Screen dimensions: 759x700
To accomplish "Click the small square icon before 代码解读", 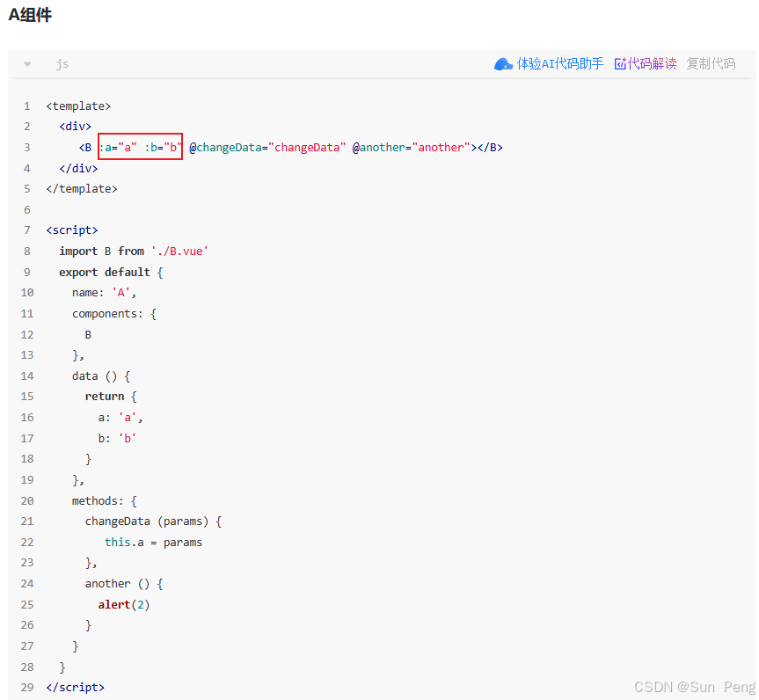I will (622, 63).
